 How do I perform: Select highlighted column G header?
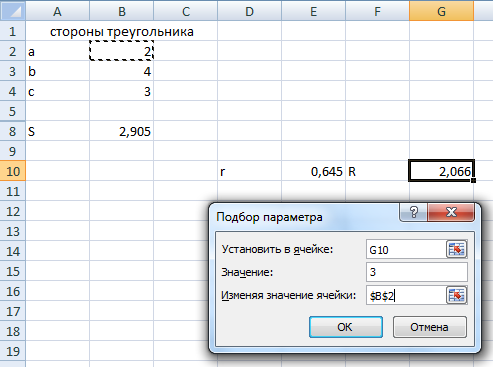441,11
